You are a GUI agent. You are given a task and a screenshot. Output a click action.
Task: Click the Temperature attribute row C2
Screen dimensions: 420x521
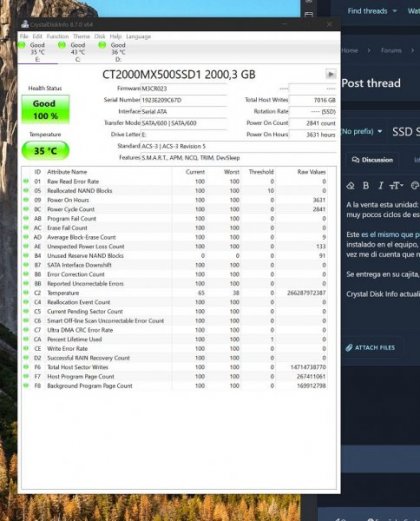175,293
